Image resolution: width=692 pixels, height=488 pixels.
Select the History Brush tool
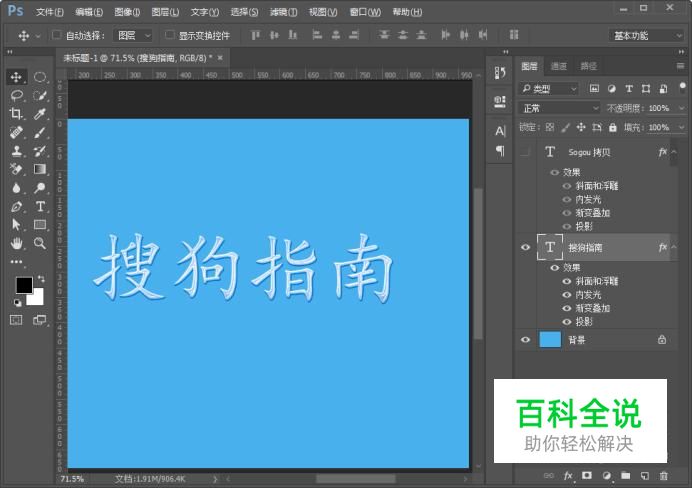tap(40, 151)
